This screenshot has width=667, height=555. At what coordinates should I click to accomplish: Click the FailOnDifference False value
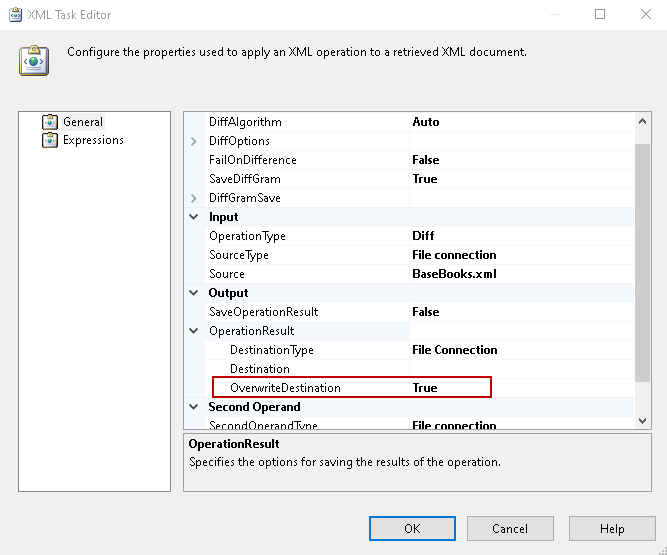426,160
